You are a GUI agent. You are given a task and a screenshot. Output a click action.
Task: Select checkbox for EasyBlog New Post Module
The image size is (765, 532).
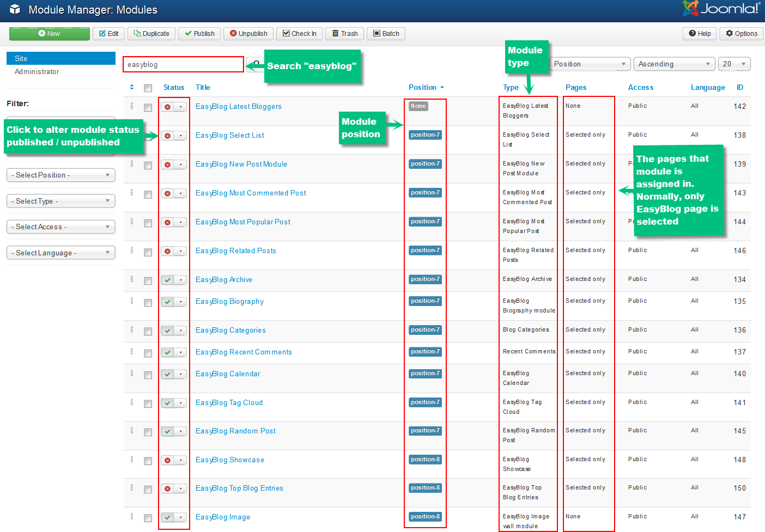(148, 166)
